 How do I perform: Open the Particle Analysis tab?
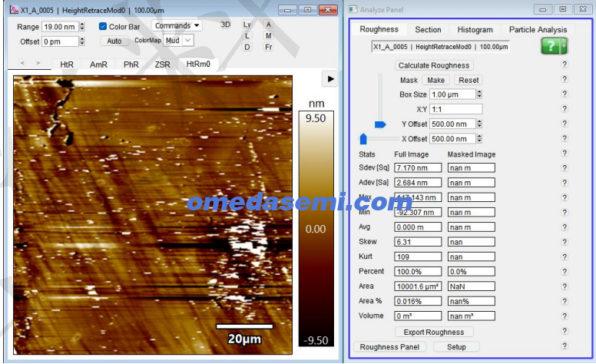tap(538, 30)
